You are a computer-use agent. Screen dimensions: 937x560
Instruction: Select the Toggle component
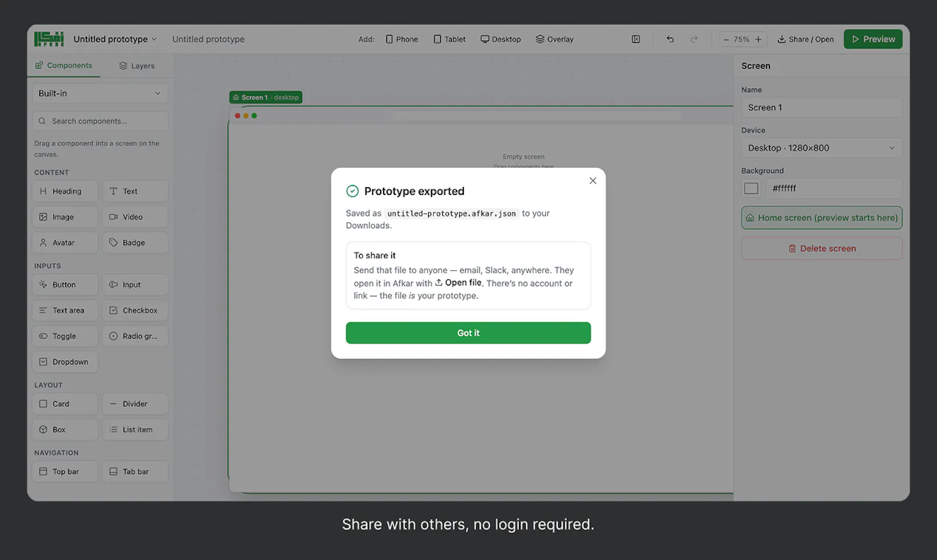[65, 336]
